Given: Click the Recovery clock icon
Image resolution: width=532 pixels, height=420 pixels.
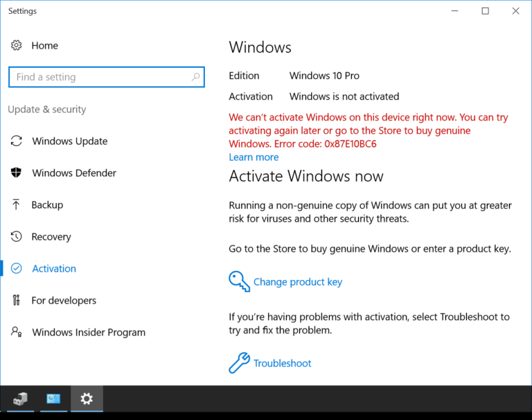Looking at the screenshot, I should pos(16,236).
